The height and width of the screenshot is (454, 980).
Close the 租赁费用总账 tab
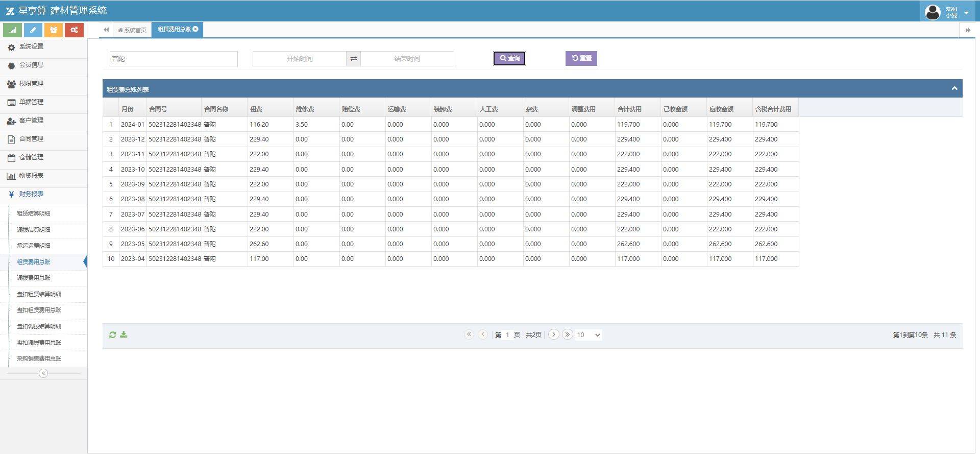(x=195, y=29)
